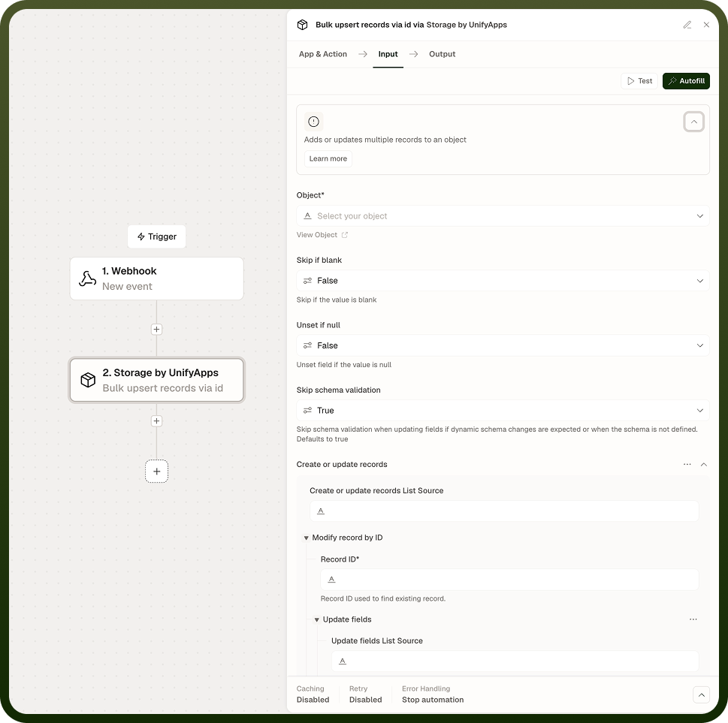Collapse the Modify record by ID section
Screen dimensions: 728x723
(x=307, y=538)
